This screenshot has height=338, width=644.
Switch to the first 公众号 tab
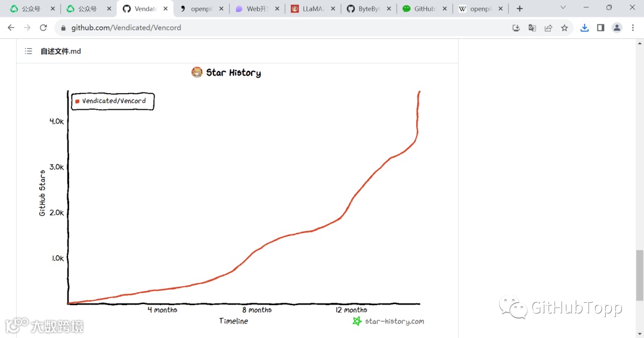coord(32,8)
